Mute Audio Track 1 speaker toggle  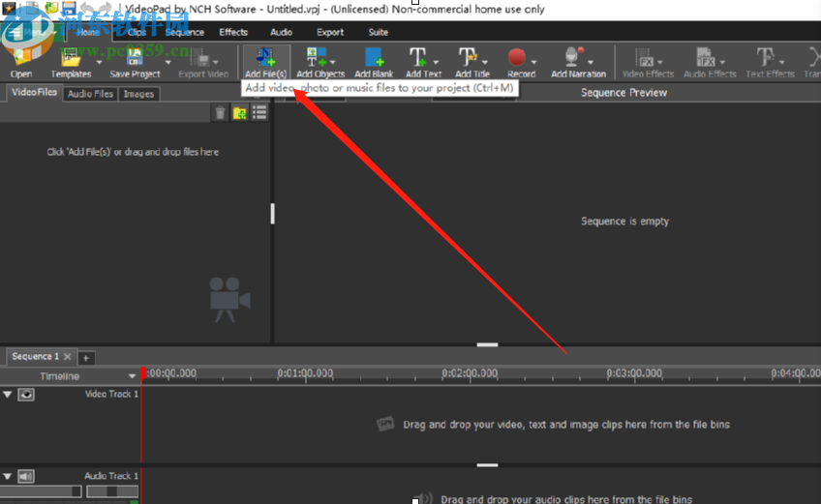click(x=26, y=476)
